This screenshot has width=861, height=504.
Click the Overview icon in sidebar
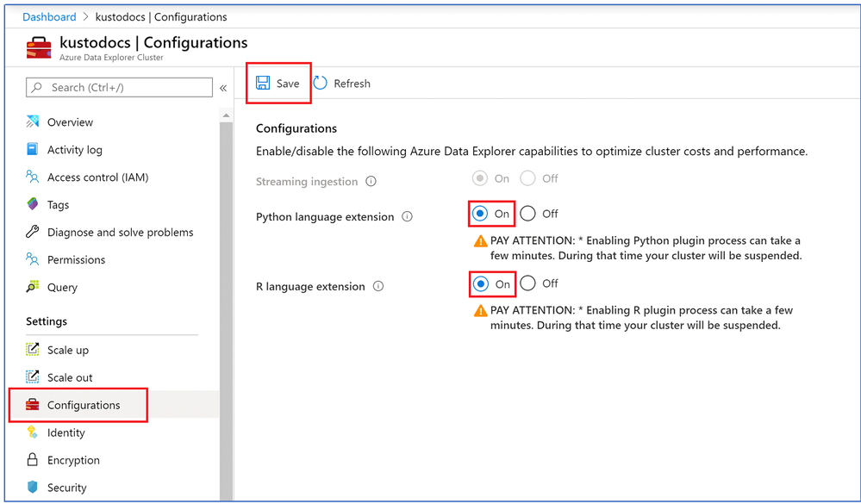(33, 122)
